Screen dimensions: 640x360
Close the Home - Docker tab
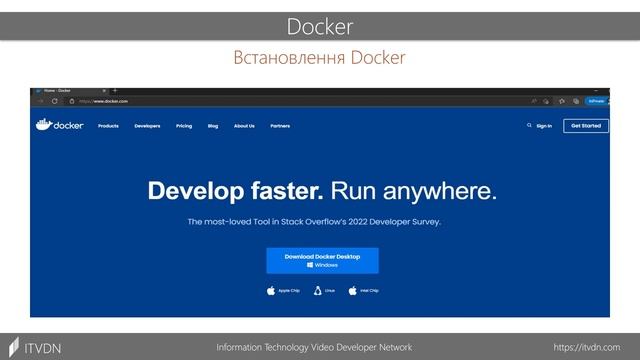[104, 91]
